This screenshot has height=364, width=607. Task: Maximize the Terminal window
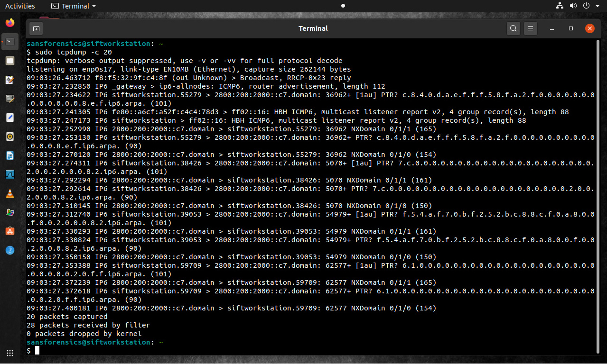coord(571,28)
